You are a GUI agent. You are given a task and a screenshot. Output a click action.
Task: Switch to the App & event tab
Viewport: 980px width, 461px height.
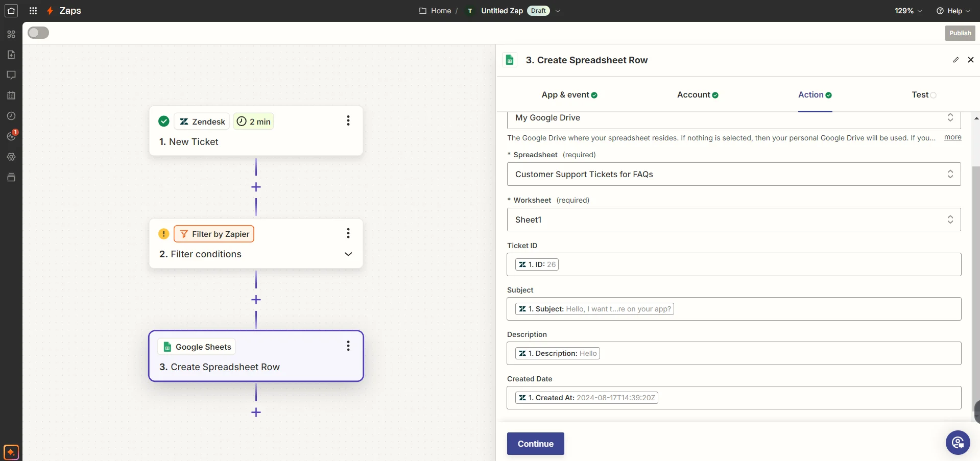coord(569,95)
